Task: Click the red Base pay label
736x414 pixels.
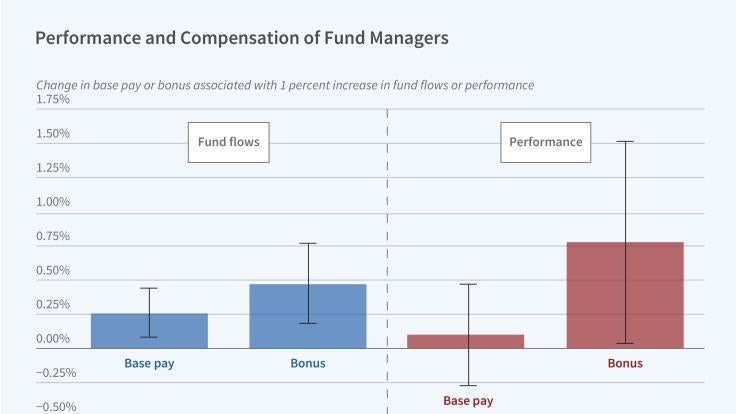Action: 467,401
